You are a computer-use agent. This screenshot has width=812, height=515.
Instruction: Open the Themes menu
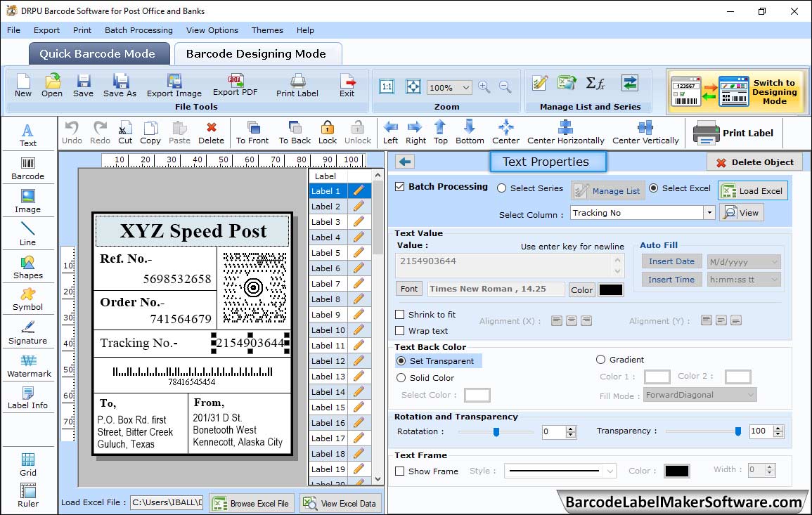click(267, 30)
